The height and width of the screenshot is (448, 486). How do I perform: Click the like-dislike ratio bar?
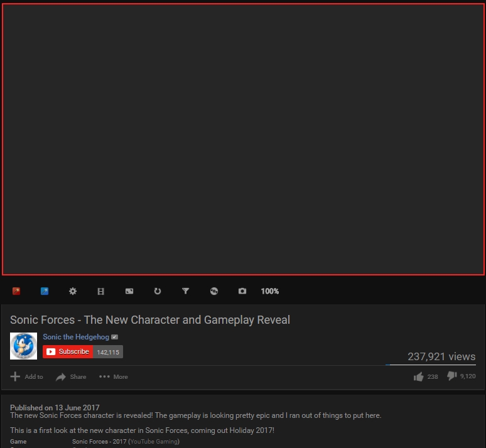coord(431,365)
